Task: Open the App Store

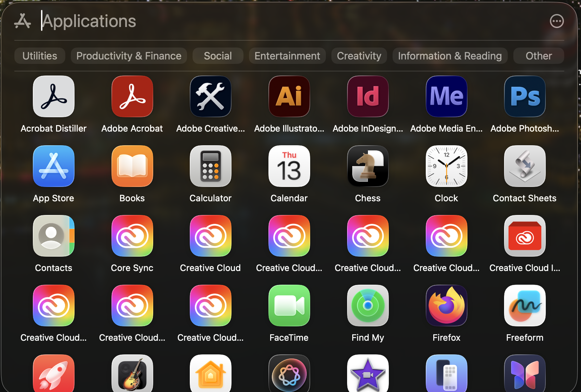Action: (x=54, y=166)
